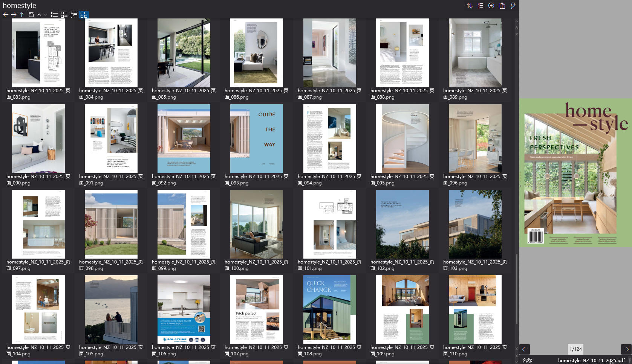Viewport: 632px width, 364px height.
Task: Open quick actions lightning icon
Action: tap(513, 6)
